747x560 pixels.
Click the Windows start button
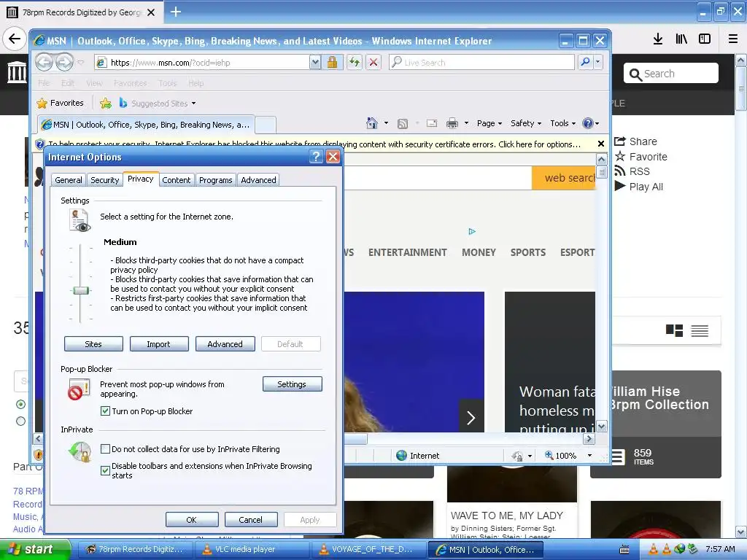point(35,550)
